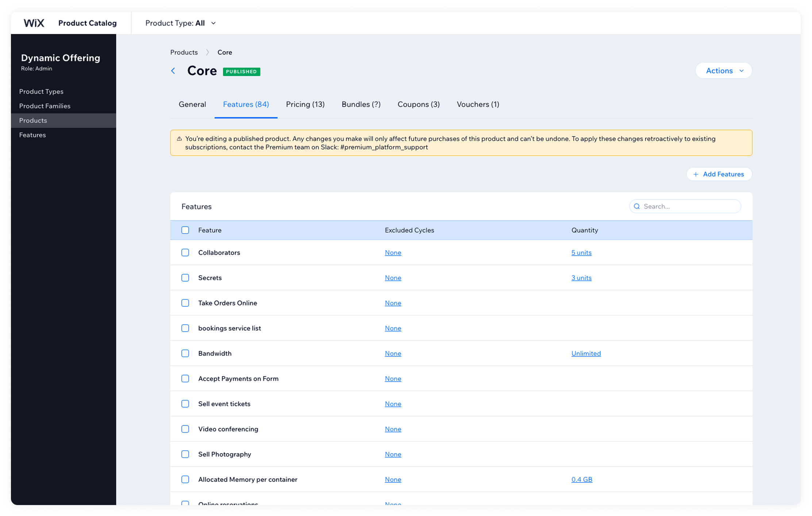Click the Quantity column header
812x516 pixels.
585,230
